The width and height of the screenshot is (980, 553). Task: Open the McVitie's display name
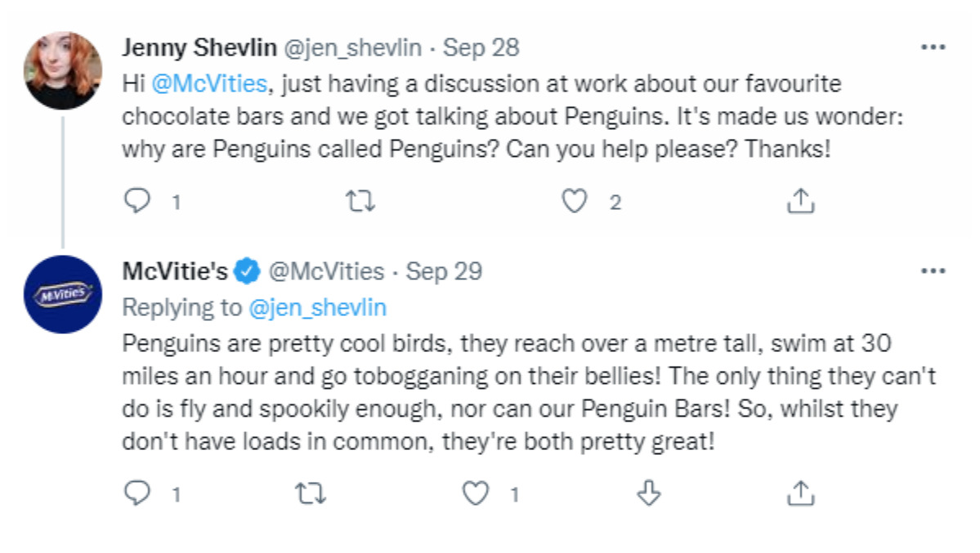(x=175, y=270)
